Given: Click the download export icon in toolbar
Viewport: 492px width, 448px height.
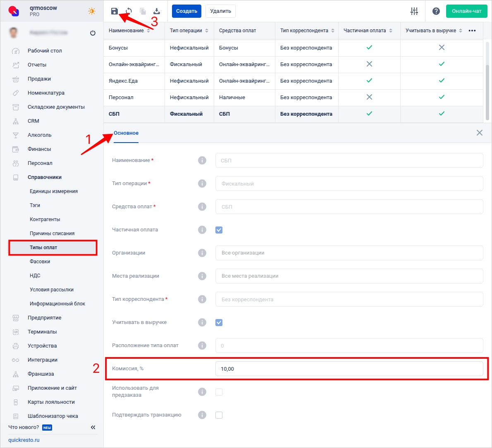Looking at the screenshot, I should point(157,11).
